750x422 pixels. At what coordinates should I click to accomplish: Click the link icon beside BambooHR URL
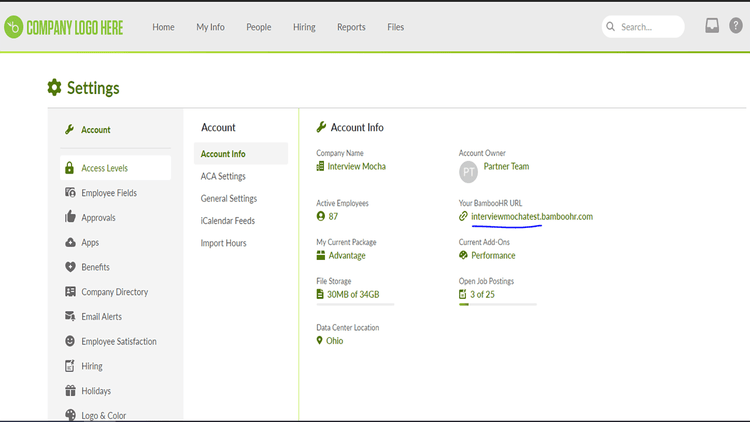(x=463, y=216)
